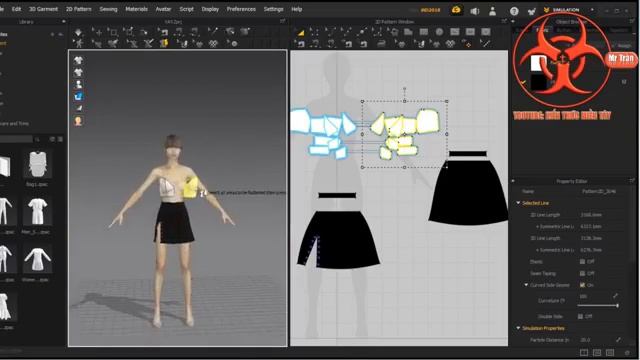Collapse the Selected Line section
Viewport: 640px width, 360px height.
[518, 203]
